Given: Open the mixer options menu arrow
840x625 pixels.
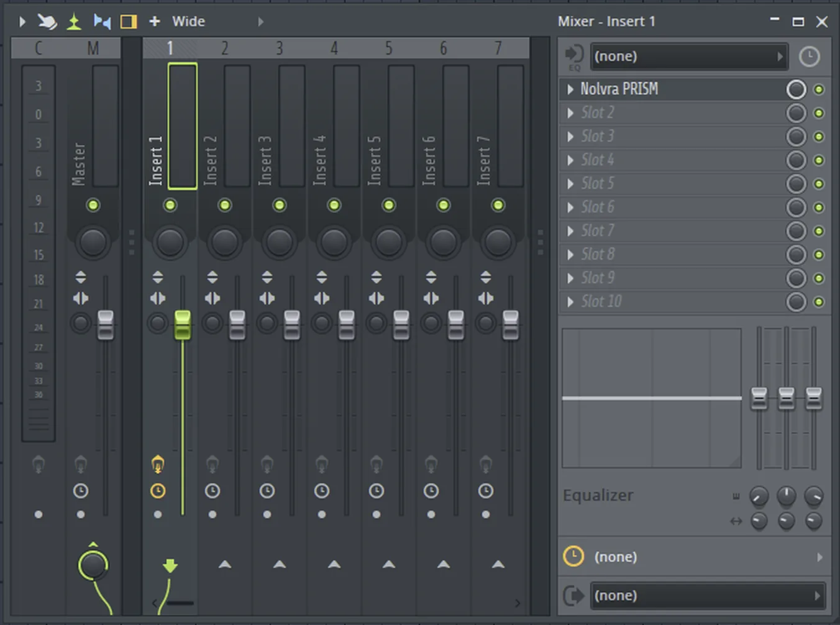Looking at the screenshot, I should (22, 22).
